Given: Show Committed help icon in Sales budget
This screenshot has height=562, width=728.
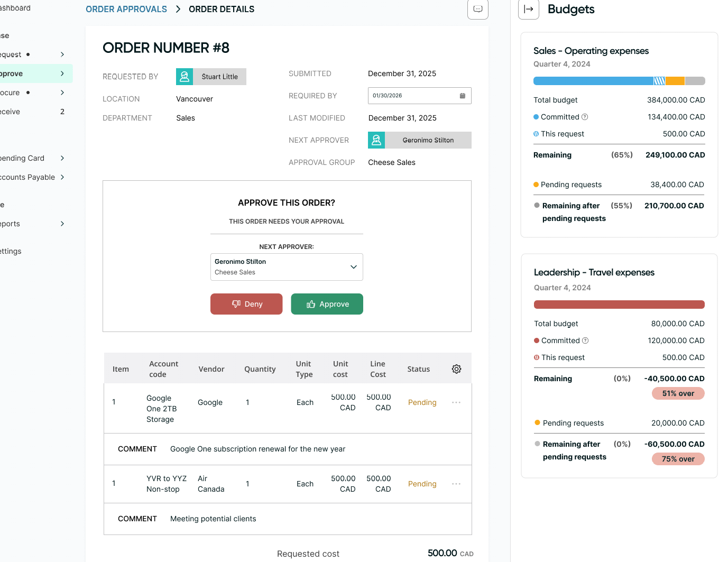Looking at the screenshot, I should point(585,117).
